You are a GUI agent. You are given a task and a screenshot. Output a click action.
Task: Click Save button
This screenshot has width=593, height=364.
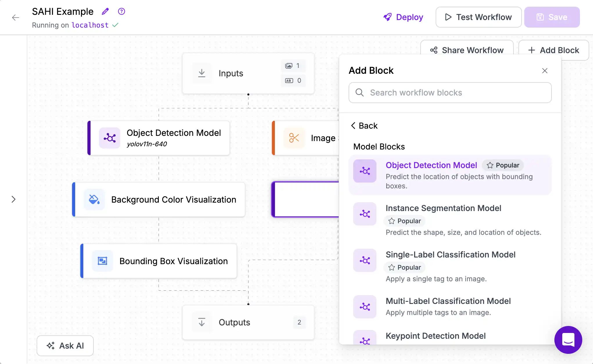pyautogui.click(x=552, y=17)
